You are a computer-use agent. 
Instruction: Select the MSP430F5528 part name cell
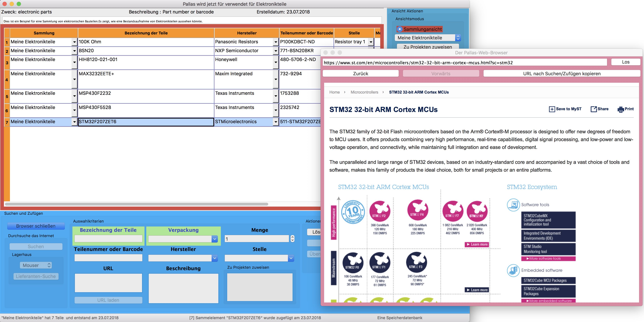[146, 110]
